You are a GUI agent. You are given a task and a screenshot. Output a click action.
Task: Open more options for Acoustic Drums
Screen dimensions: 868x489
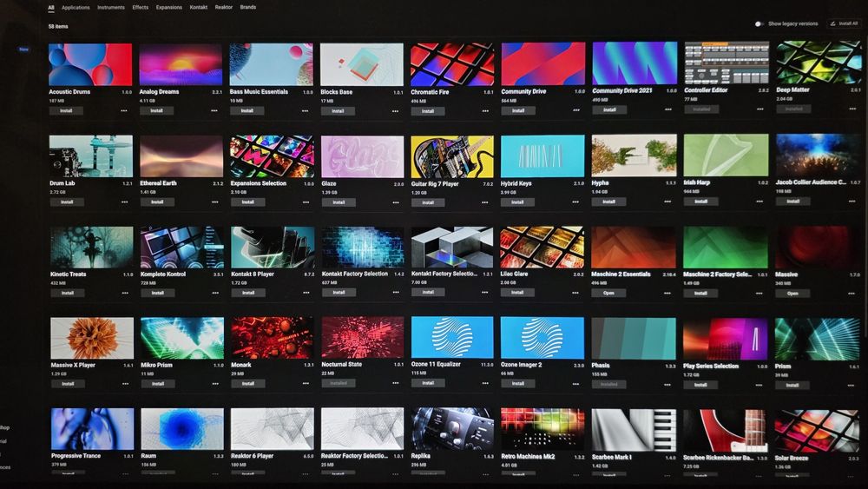click(124, 111)
